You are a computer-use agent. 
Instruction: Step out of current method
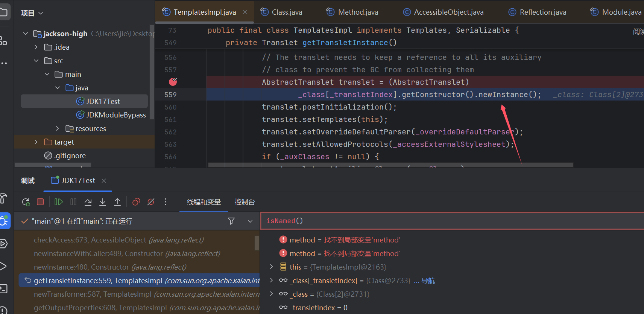pyautogui.click(x=117, y=202)
